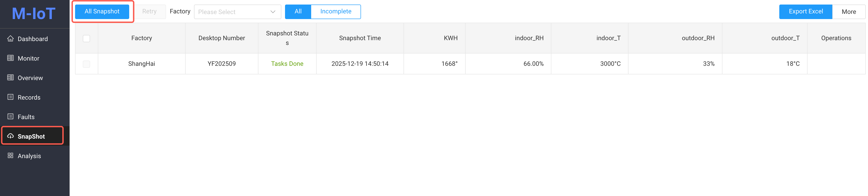Select the All filter tab
Image resolution: width=868 pixels, height=196 pixels.
(x=298, y=12)
